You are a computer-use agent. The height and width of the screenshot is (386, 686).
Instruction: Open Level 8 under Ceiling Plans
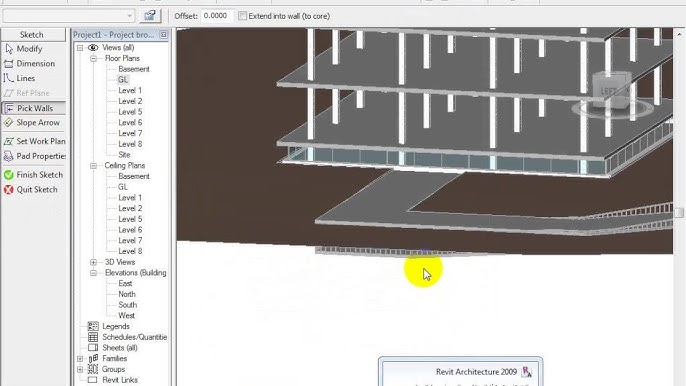coord(130,251)
